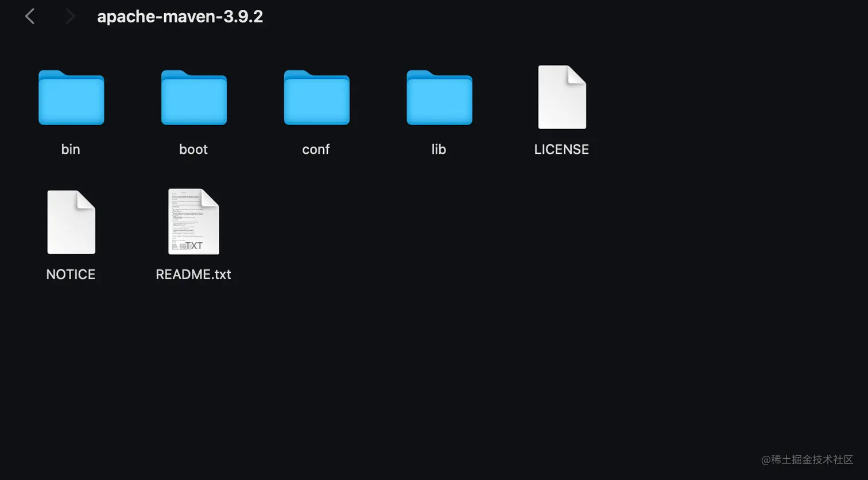Click the "bin" folder name label
Viewport: 868px width, 480px height.
pyautogui.click(x=71, y=149)
